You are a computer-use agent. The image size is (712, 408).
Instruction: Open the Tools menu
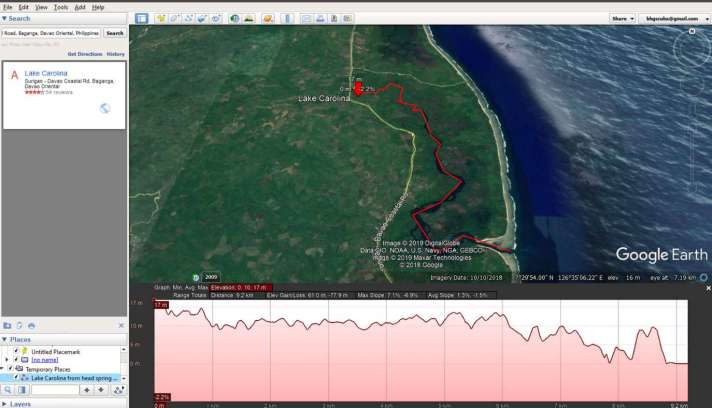point(61,7)
